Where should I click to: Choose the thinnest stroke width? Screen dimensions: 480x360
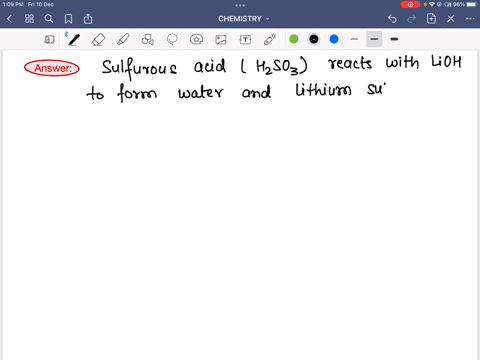pyautogui.click(x=354, y=39)
